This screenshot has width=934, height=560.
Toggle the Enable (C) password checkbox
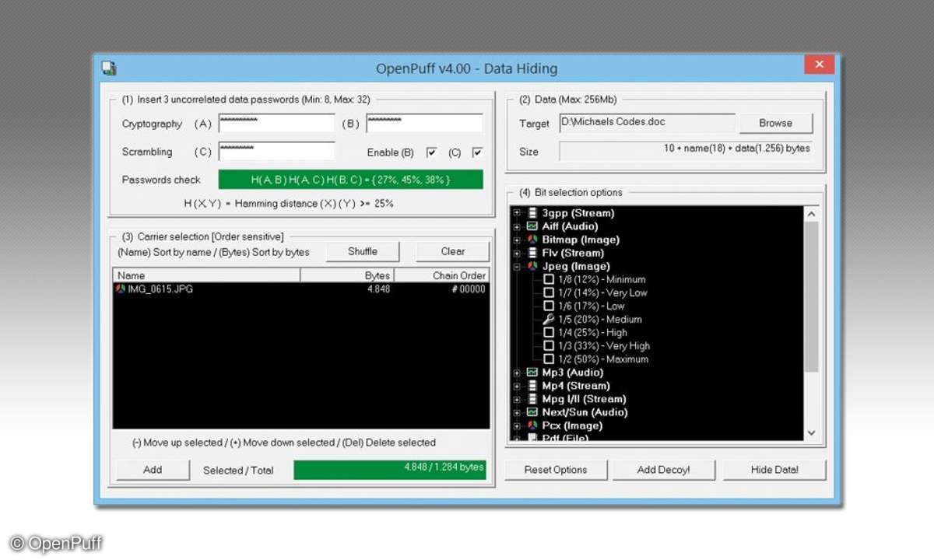point(477,152)
